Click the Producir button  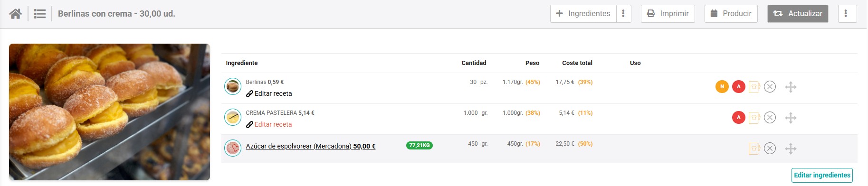click(x=731, y=14)
